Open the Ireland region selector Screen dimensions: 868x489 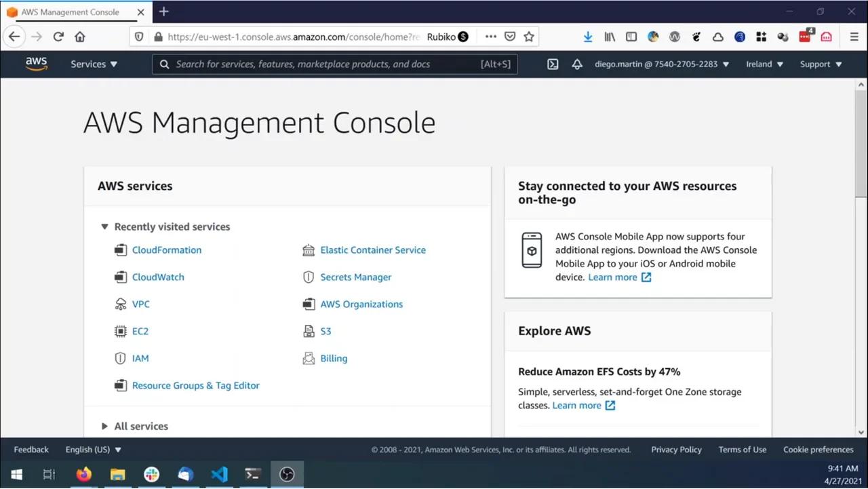coord(764,64)
